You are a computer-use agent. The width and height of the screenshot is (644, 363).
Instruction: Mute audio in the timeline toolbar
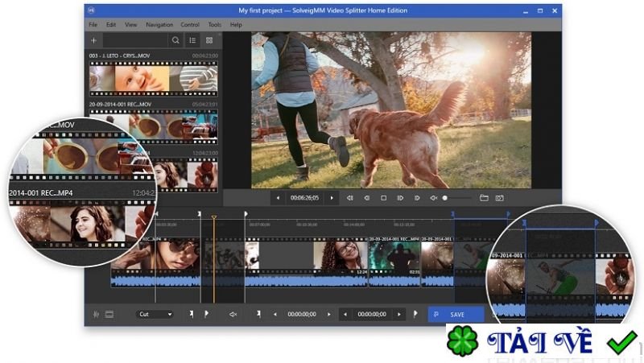coord(233,314)
